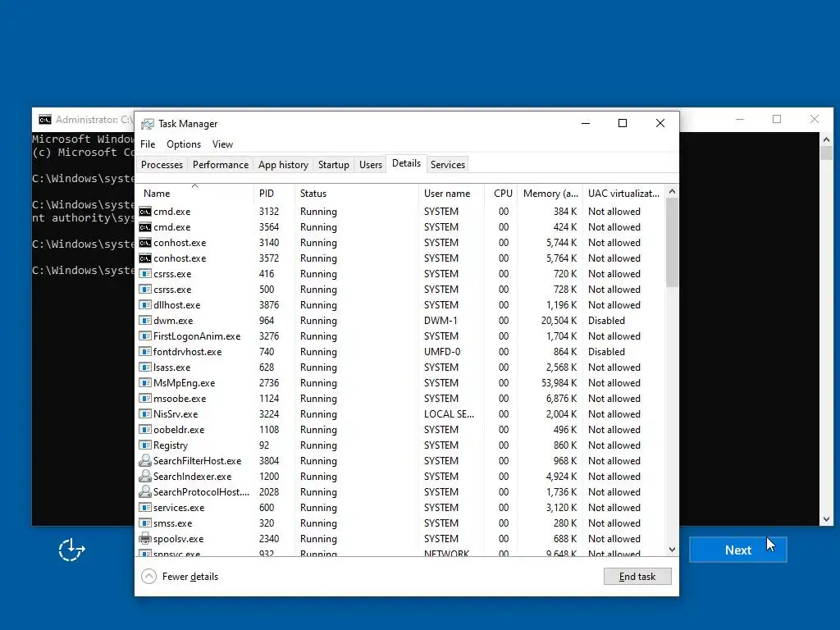Click the fontdrvhost.exe process icon
The image size is (840, 630).
point(144,351)
